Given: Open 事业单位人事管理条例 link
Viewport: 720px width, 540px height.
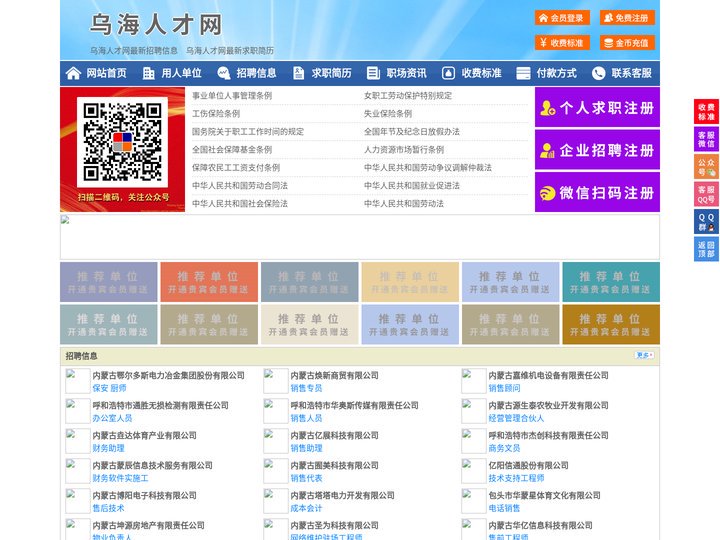Looking at the screenshot, I should pos(232,96).
